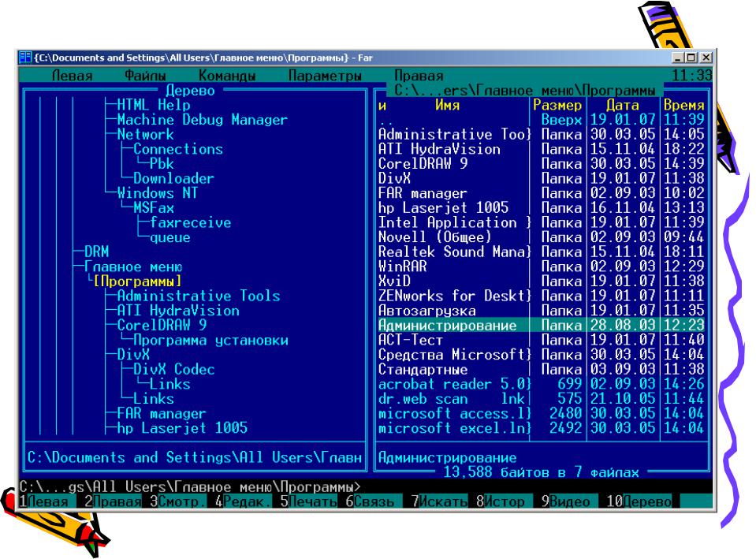
Task: Click the 4 Редак. function key label
Action: [x=244, y=501]
